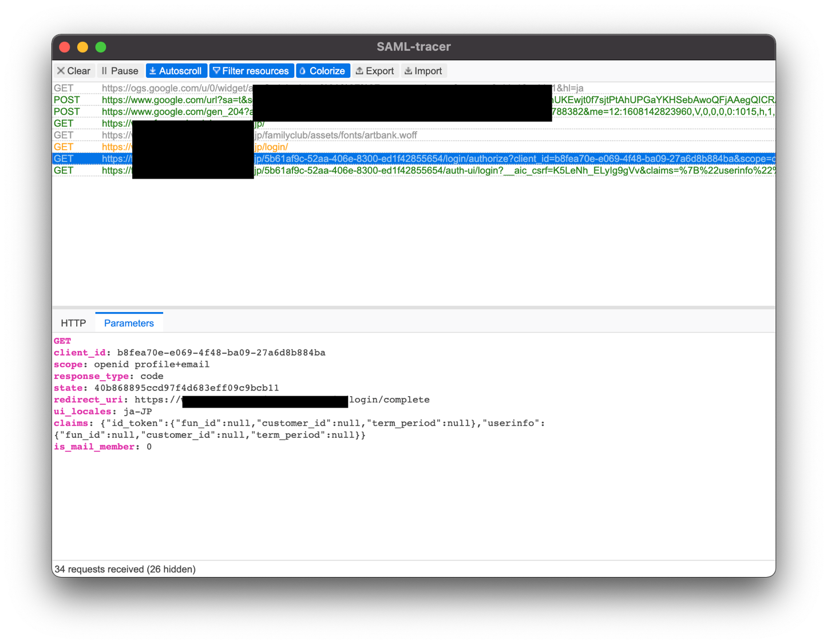This screenshot has height=644, width=827.
Task: Click the scope value openid profile+email
Action: (152, 365)
